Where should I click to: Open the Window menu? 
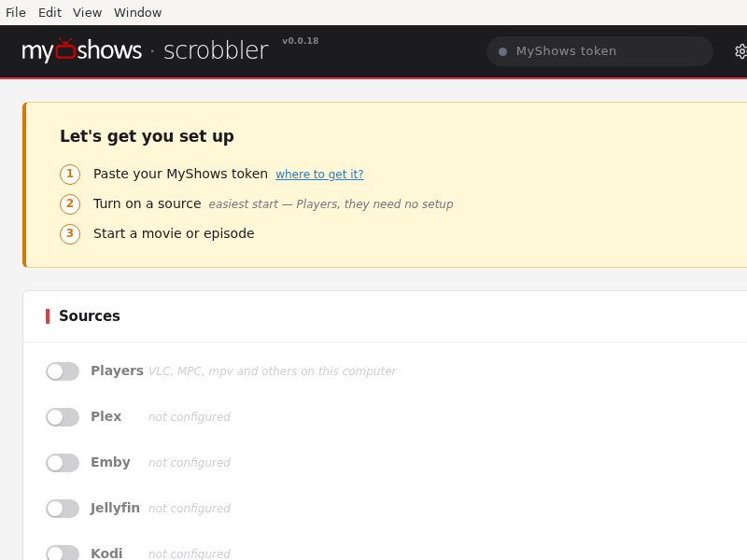pos(137,12)
